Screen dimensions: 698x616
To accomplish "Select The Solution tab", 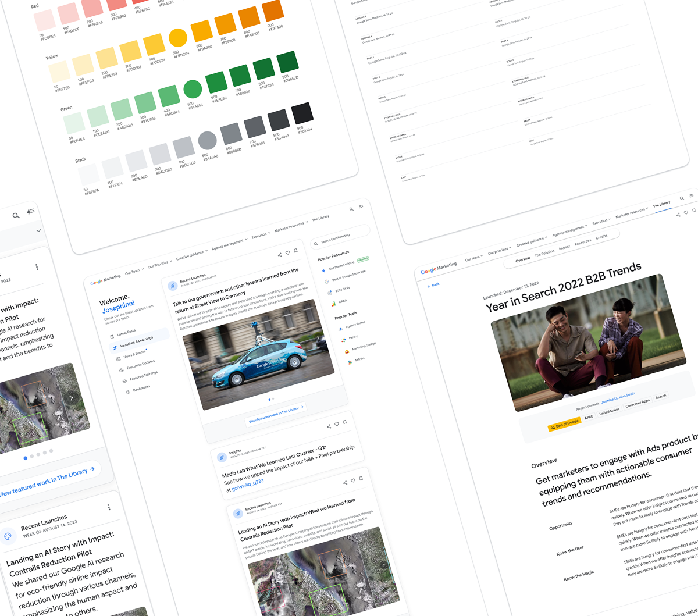I will point(544,254).
